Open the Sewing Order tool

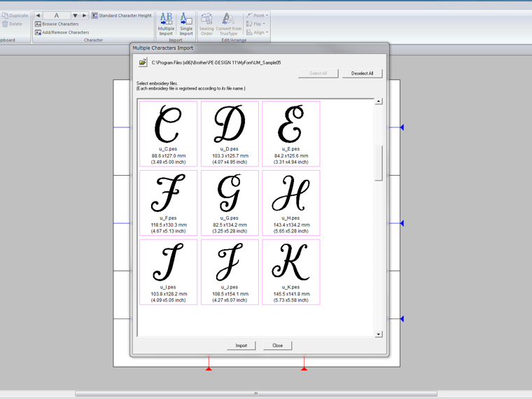(x=206, y=24)
